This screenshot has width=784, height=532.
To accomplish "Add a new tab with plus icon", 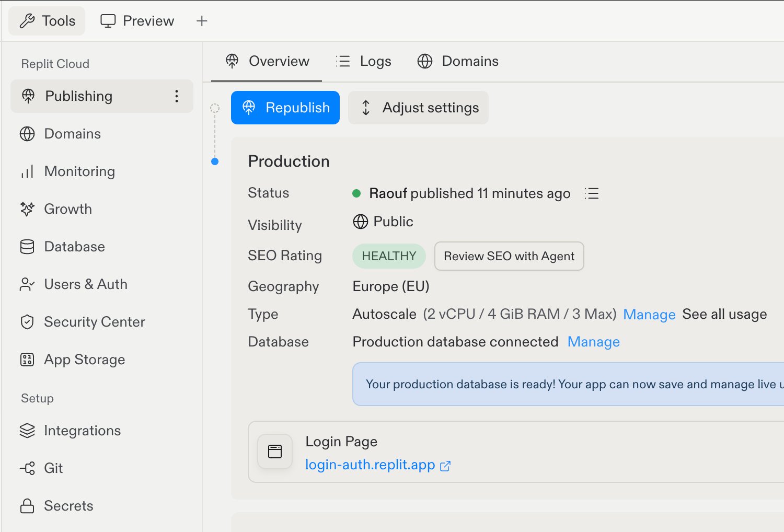I will click(202, 21).
